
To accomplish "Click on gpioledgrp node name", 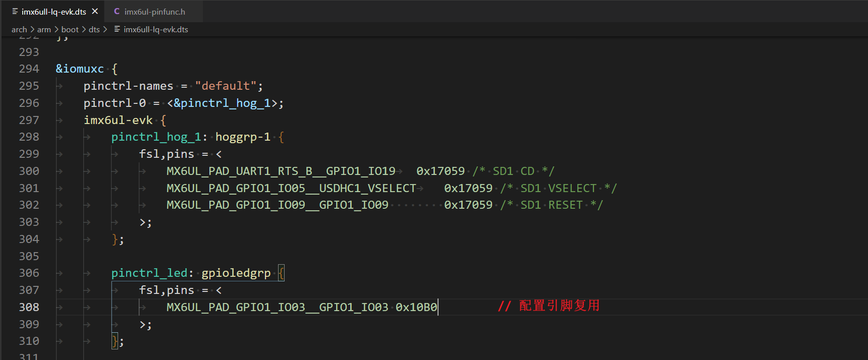I will 236,273.
